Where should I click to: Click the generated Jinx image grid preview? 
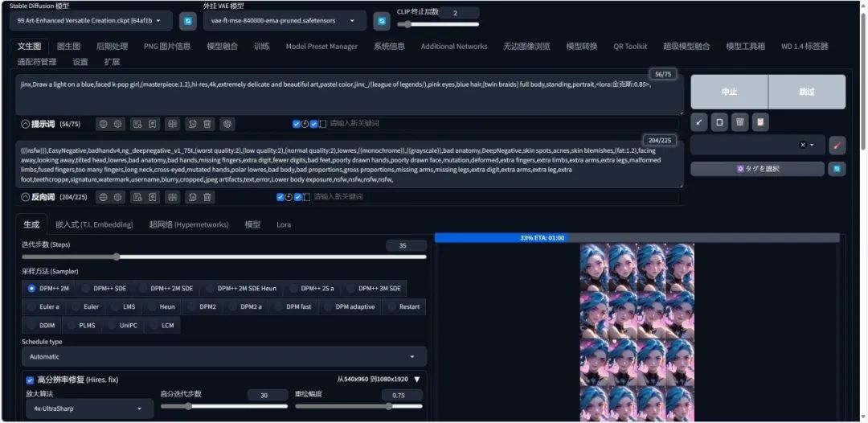coord(637,332)
